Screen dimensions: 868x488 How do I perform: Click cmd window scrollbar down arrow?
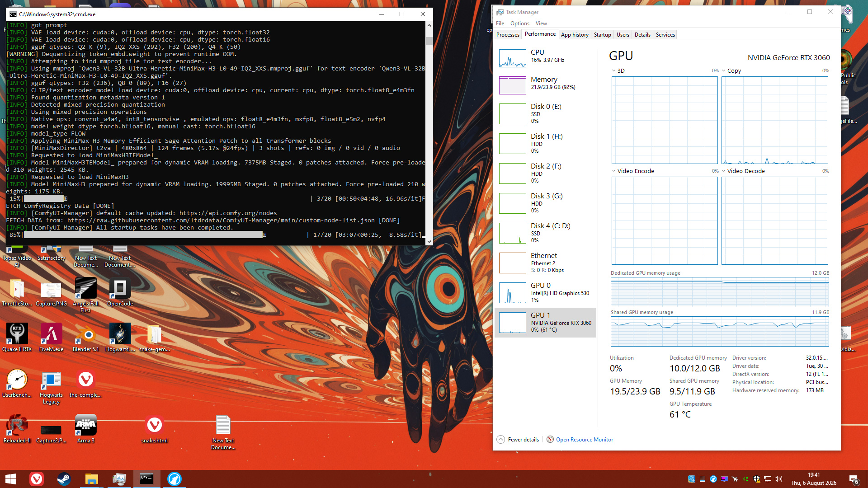429,241
